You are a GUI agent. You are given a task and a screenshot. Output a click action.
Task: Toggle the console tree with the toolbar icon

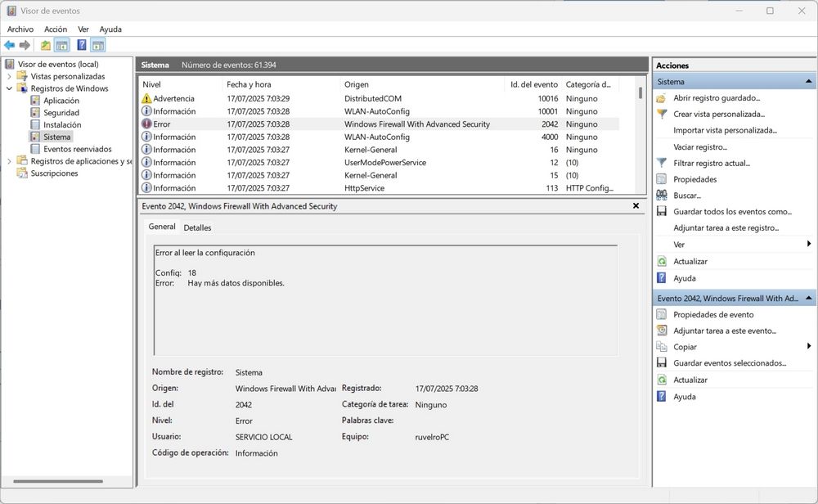click(x=61, y=45)
